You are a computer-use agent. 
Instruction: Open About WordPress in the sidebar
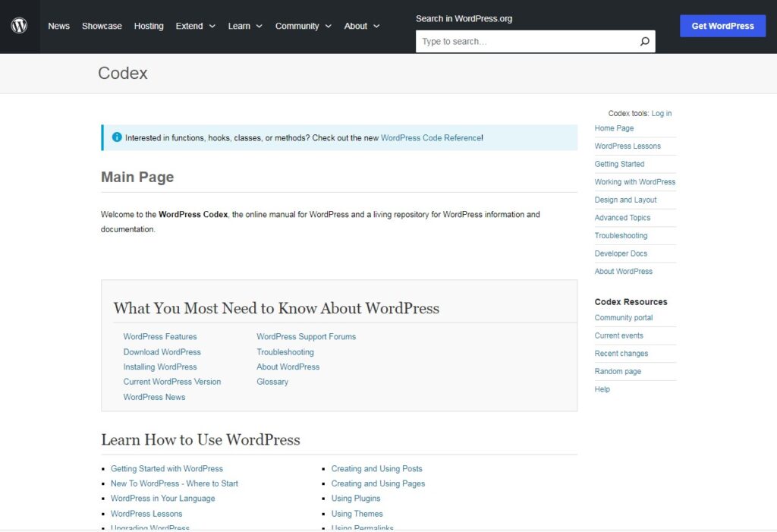(x=624, y=271)
